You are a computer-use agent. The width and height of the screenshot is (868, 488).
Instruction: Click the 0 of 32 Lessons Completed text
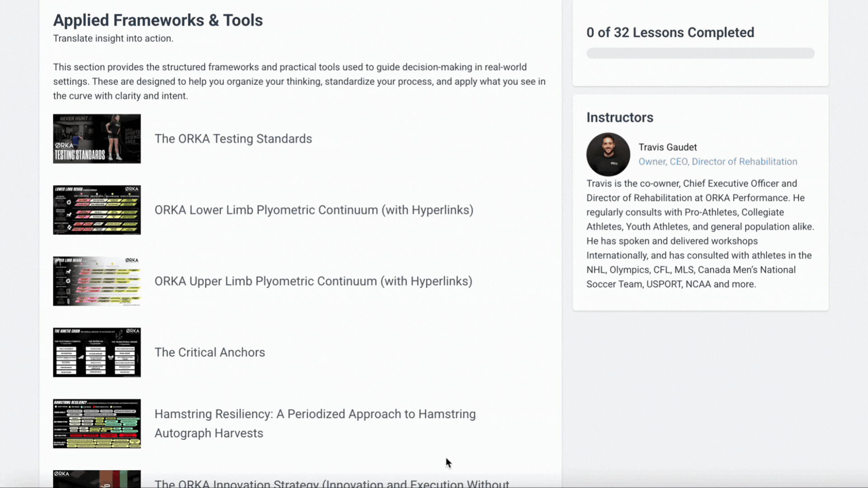[670, 33]
